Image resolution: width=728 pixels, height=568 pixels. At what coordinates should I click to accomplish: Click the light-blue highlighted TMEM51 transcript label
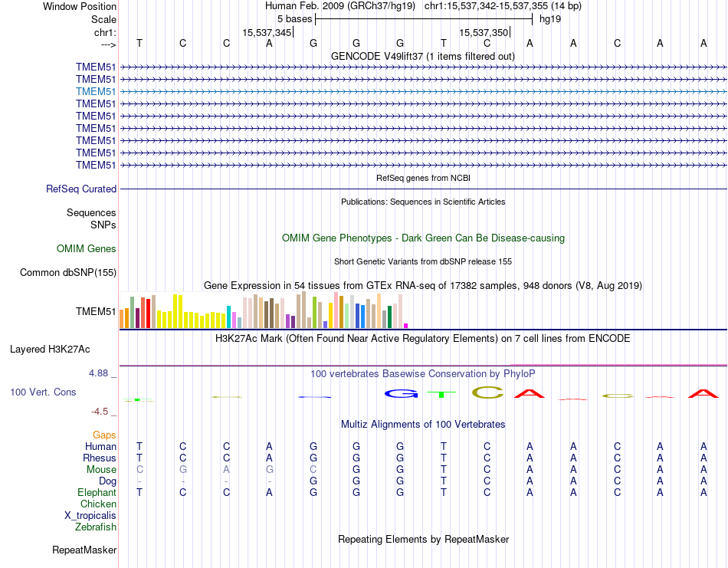point(96,91)
